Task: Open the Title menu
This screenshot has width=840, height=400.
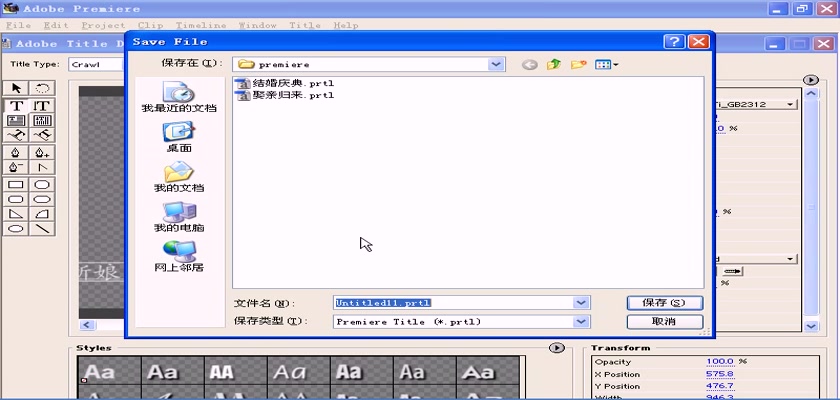Action: pos(305,25)
